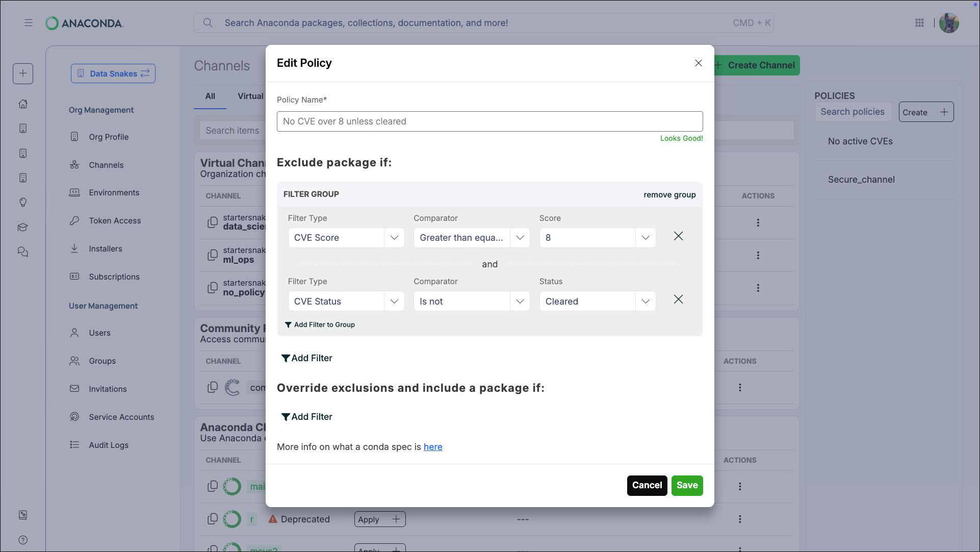The width and height of the screenshot is (980, 552).
Task: Open the conda spec here link
Action: (433, 447)
